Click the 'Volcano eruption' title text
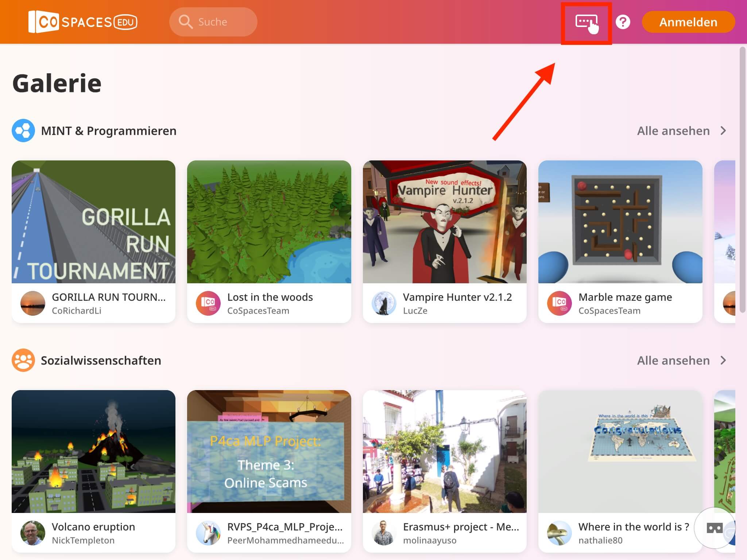The image size is (747, 560). 93,527
